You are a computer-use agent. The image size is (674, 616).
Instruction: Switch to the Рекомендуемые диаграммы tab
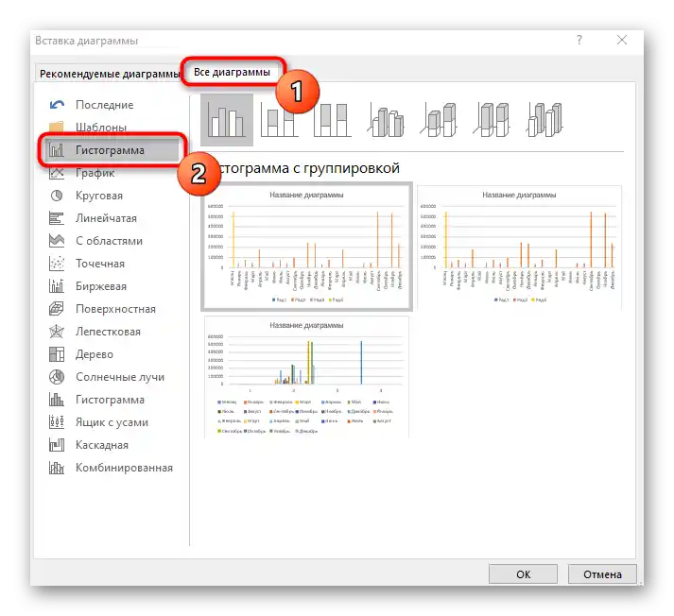[x=109, y=74]
